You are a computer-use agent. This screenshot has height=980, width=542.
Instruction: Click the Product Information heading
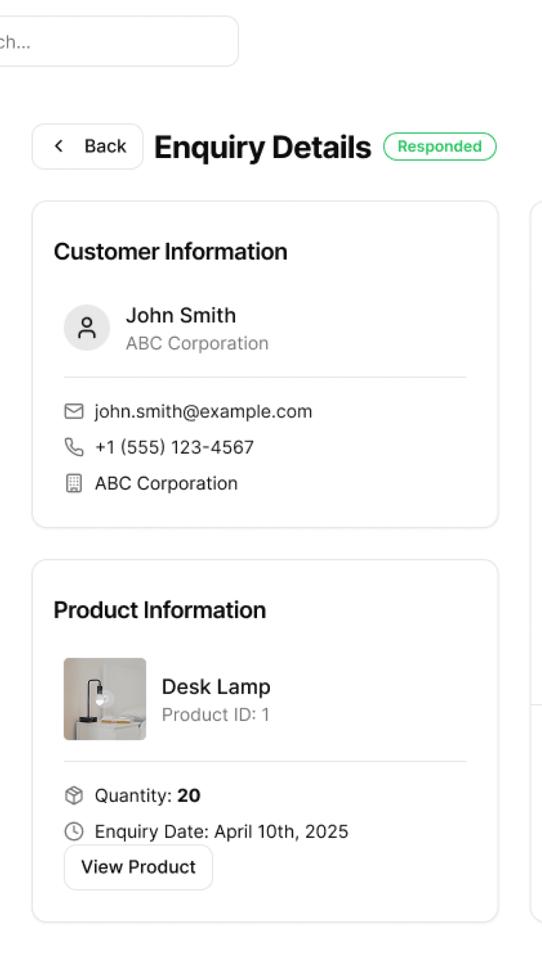pyautogui.click(x=160, y=610)
